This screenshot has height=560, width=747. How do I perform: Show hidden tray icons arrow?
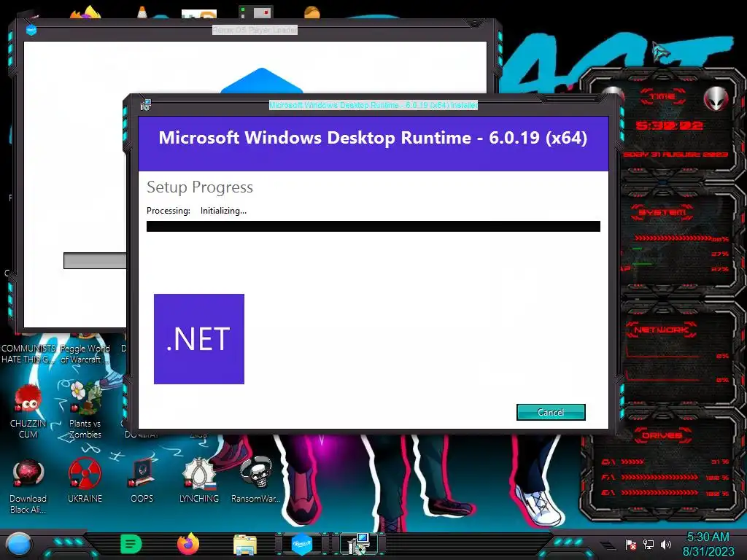coord(608,545)
